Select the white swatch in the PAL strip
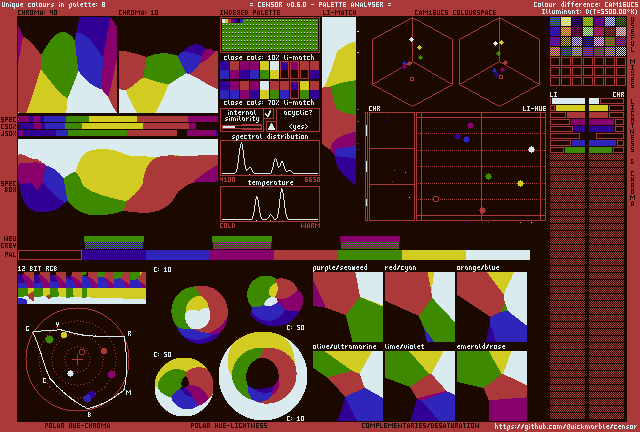 [x=498, y=255]
